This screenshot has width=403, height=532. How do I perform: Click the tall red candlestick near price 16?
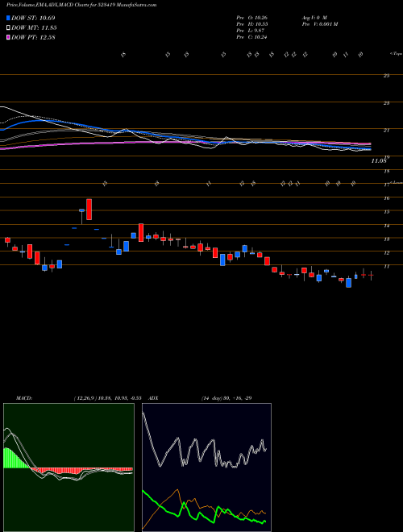(89, 210)
